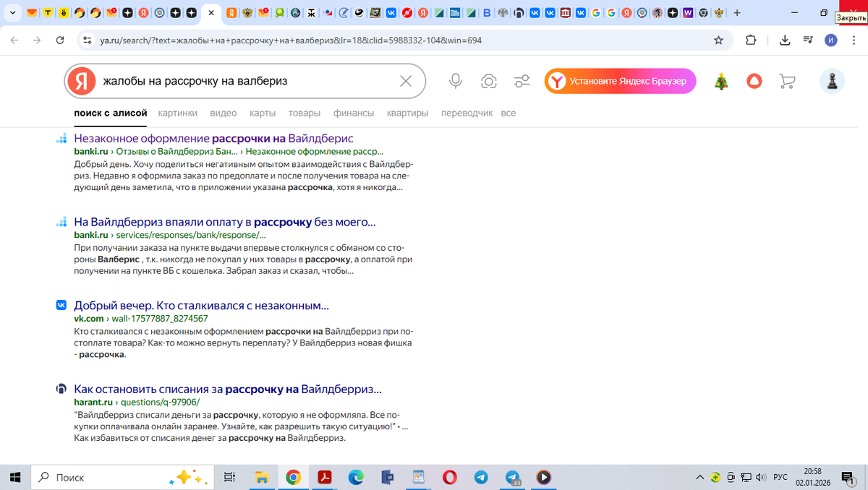Start voice search with microphone icon
Image resolution: width=868 pixels, height=490 pixels.
[456, 81]
